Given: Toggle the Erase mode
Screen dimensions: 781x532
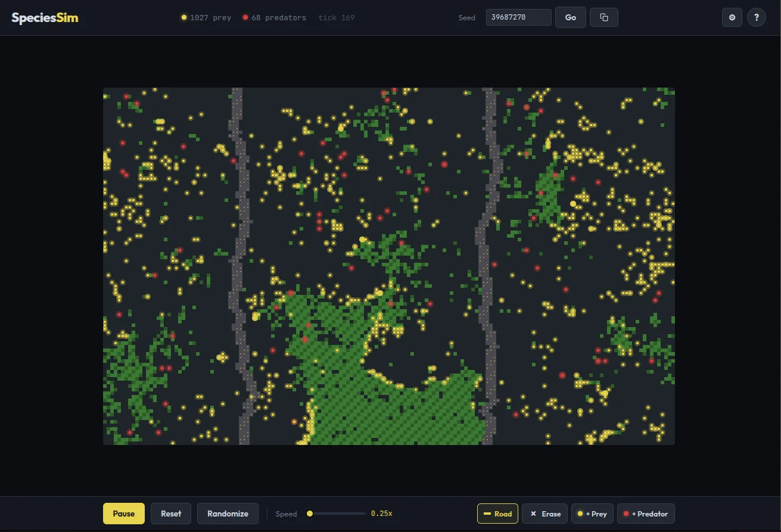Looking at the screenshot, I should pyautogui.click(x=544, y=513).
